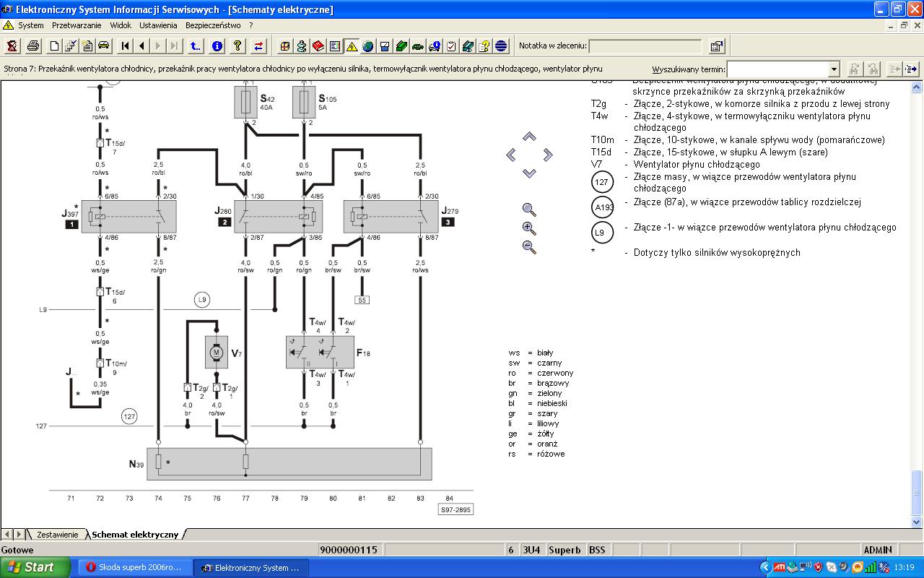Click the J279 relay label in diagram
The height and width of the screenshot is (578, 924).
click(x=449, y=211)
